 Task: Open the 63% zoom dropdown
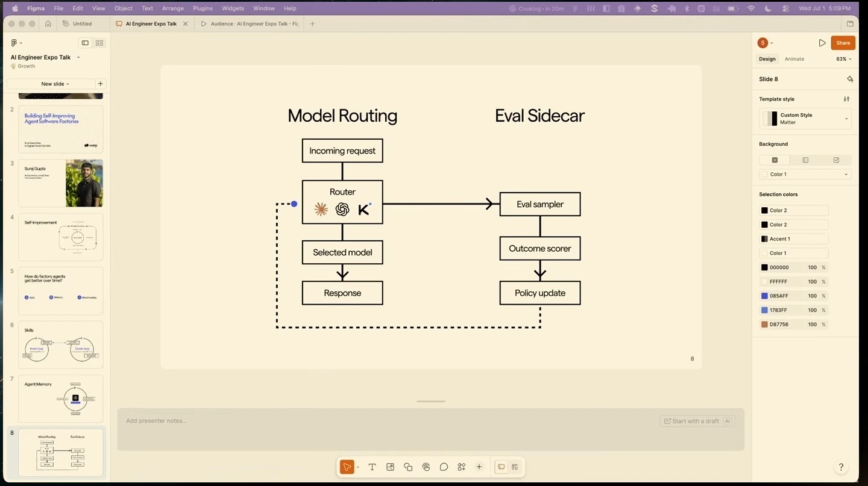pyautogui.click(x=844, y=59)
